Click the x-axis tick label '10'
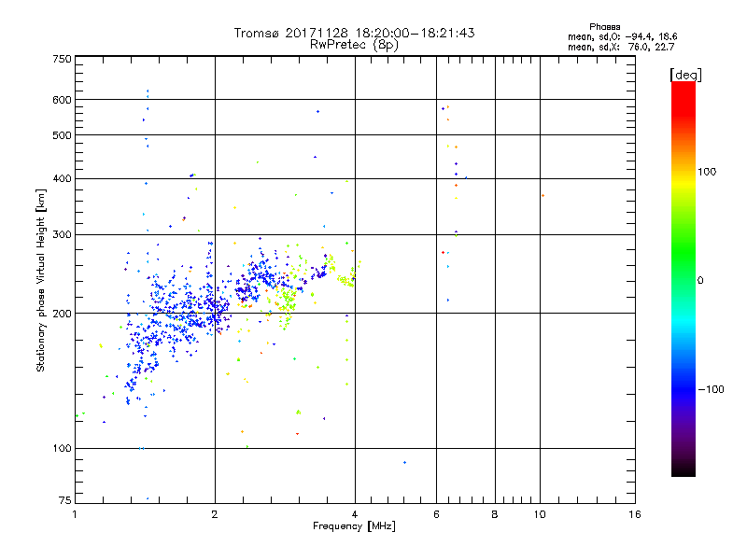 click(540, 514)
